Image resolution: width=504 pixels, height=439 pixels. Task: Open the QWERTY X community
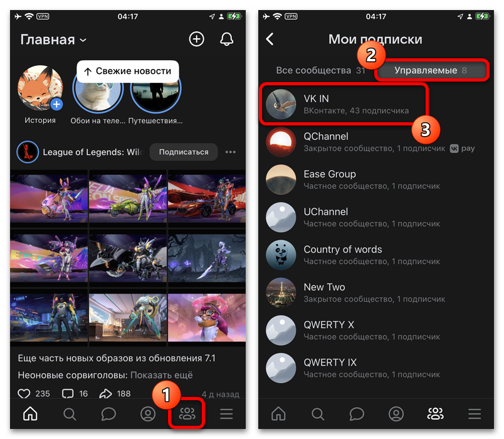[x=375, y=331]
